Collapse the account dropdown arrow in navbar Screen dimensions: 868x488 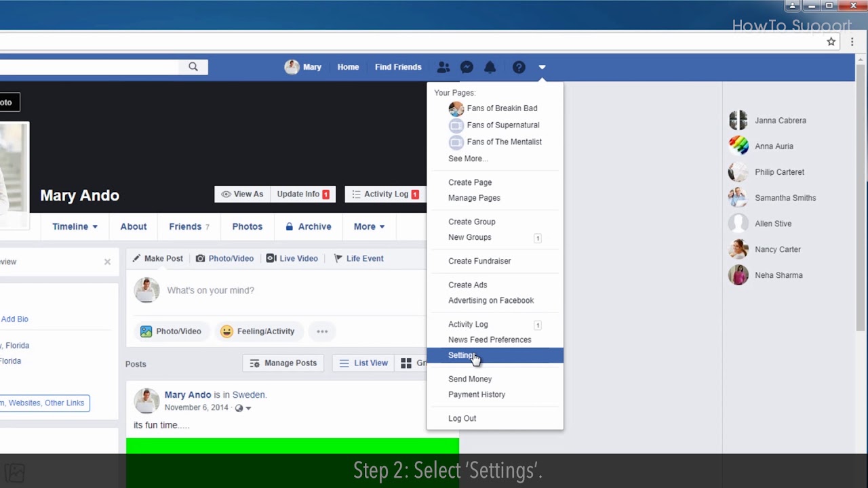click(x=542, y=67)
